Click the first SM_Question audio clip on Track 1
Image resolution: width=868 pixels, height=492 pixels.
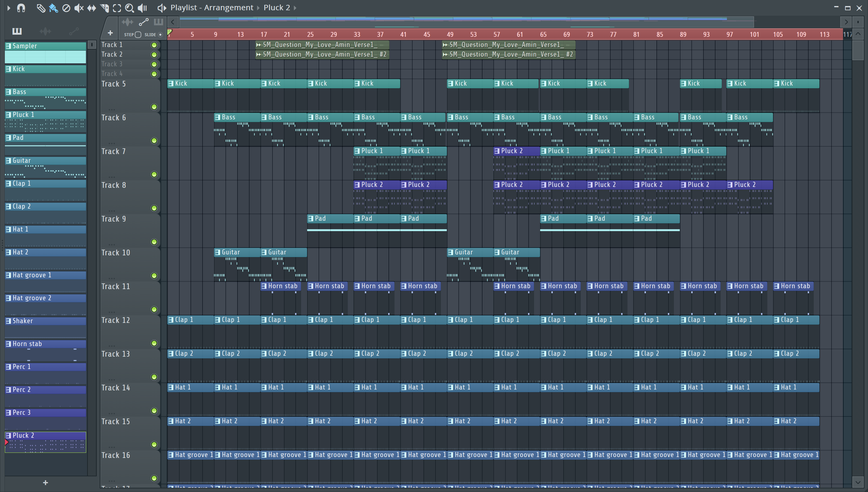click(x=322, y=45)
